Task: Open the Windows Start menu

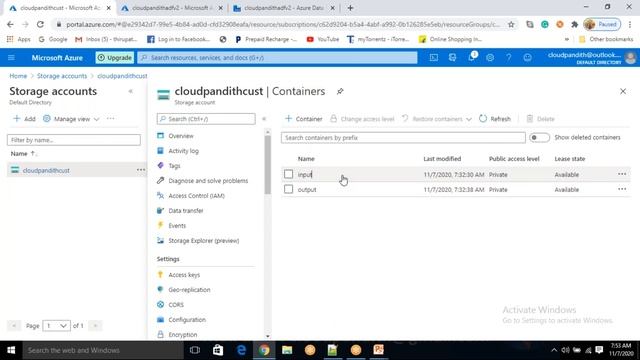Action: [x=11, y=350]
